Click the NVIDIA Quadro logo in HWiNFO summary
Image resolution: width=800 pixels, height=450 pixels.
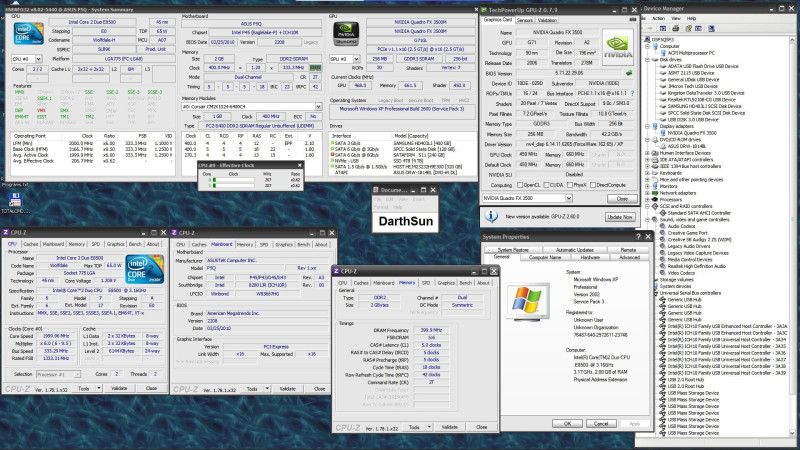(346, 34)
